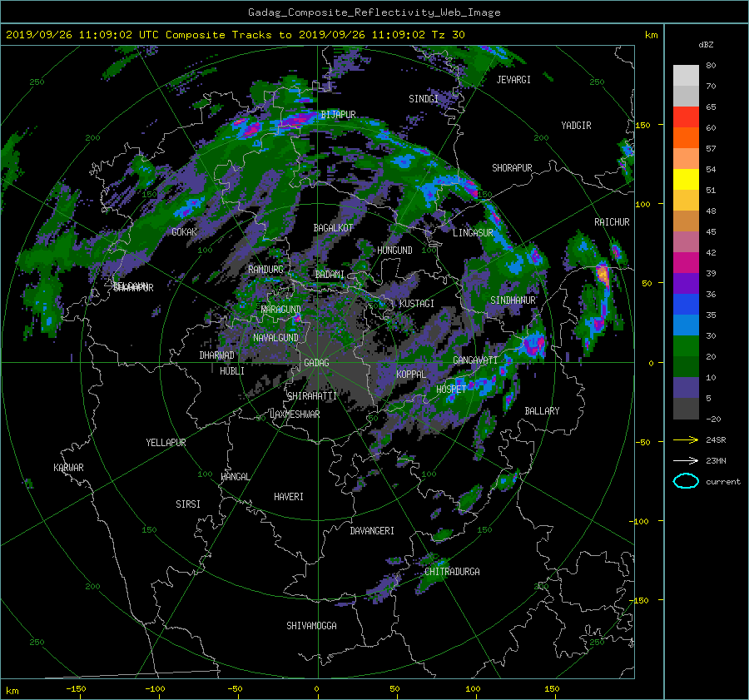Click the 150 tick on right axis
Screen dimensions: 749x700
[x=643, y=125]
